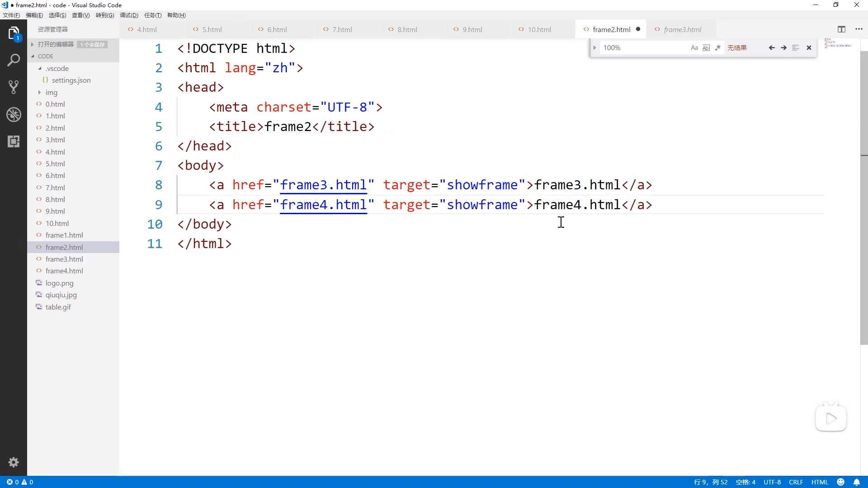Toggle whole word matching in find
The width and height of the screenshot is (868, 488).
[706, 48]
